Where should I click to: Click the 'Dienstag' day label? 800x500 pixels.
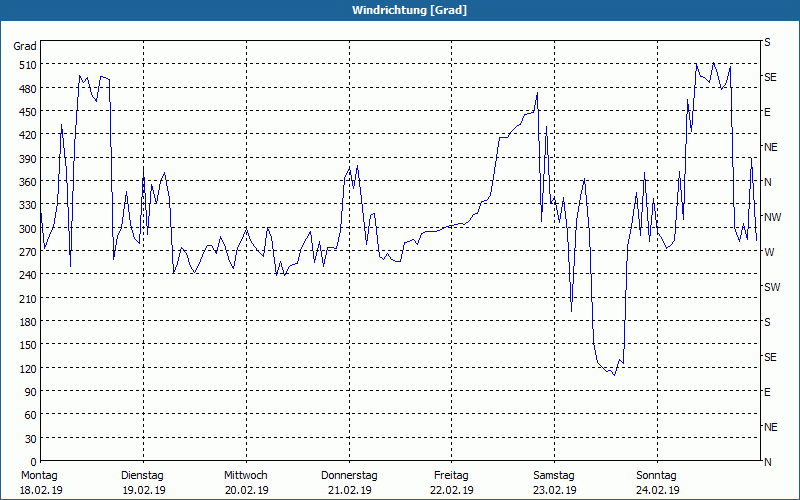tap(142, 476)
